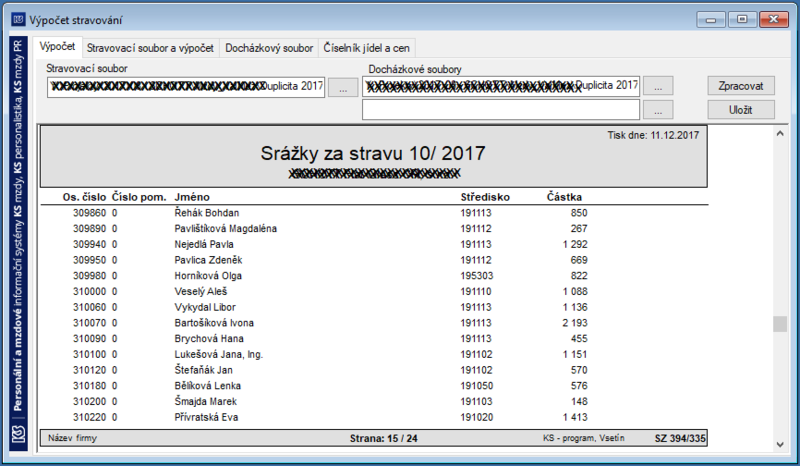
Task: Select the name Horníková Olga
Action: pos(208,276)
